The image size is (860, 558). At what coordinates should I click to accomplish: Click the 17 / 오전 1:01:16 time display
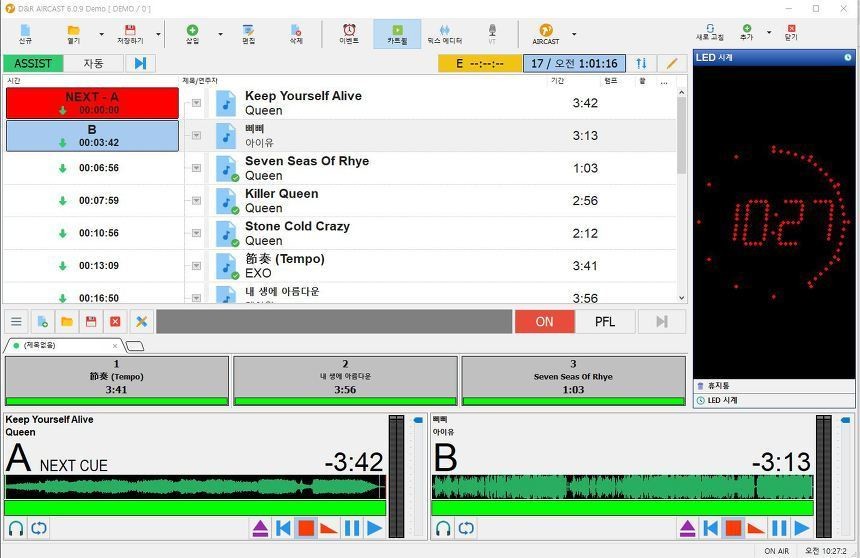(574, 64)
